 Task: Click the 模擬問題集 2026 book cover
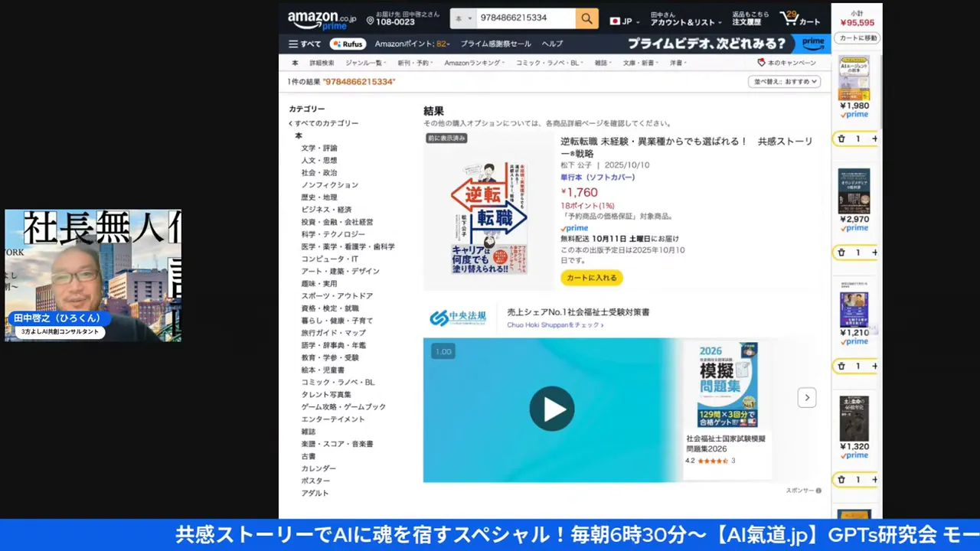727,384
